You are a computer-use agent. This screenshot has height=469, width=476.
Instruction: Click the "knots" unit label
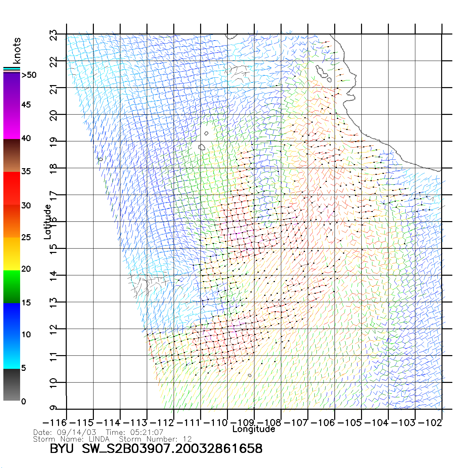(x=17, y=51)
